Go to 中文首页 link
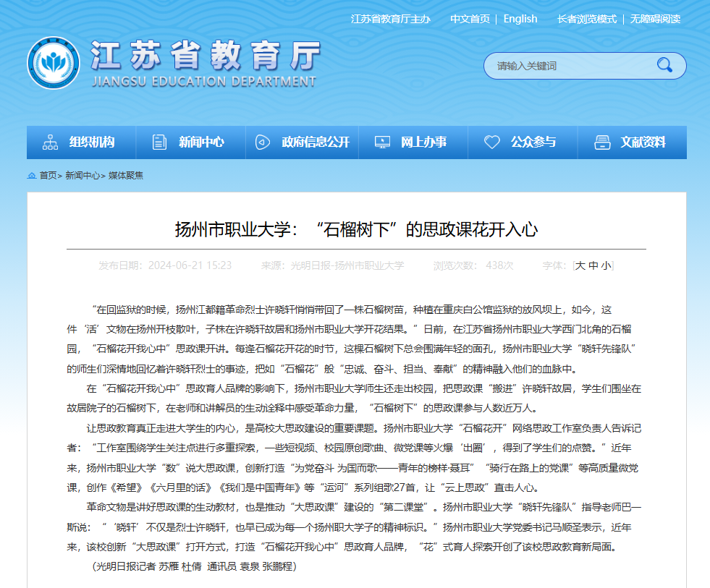Image resolution: width=710 pixels, height=588 pixels. coord(470,19)
